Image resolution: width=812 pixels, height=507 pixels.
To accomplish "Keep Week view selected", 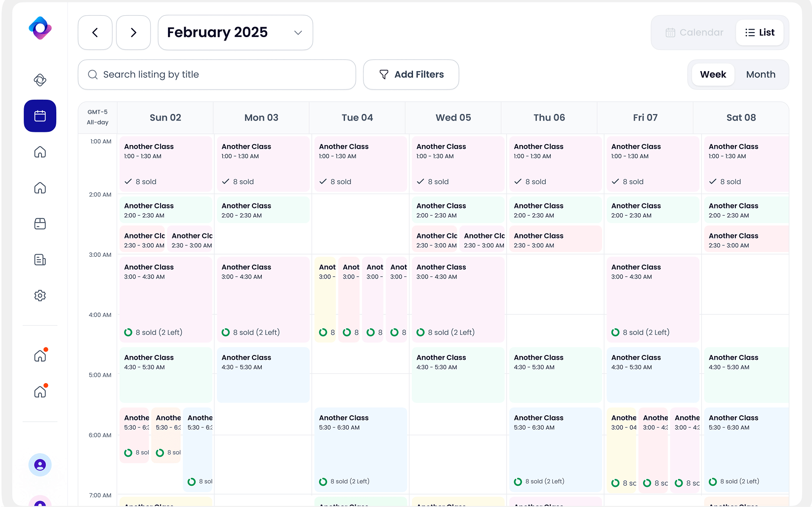I will point(713,75).
